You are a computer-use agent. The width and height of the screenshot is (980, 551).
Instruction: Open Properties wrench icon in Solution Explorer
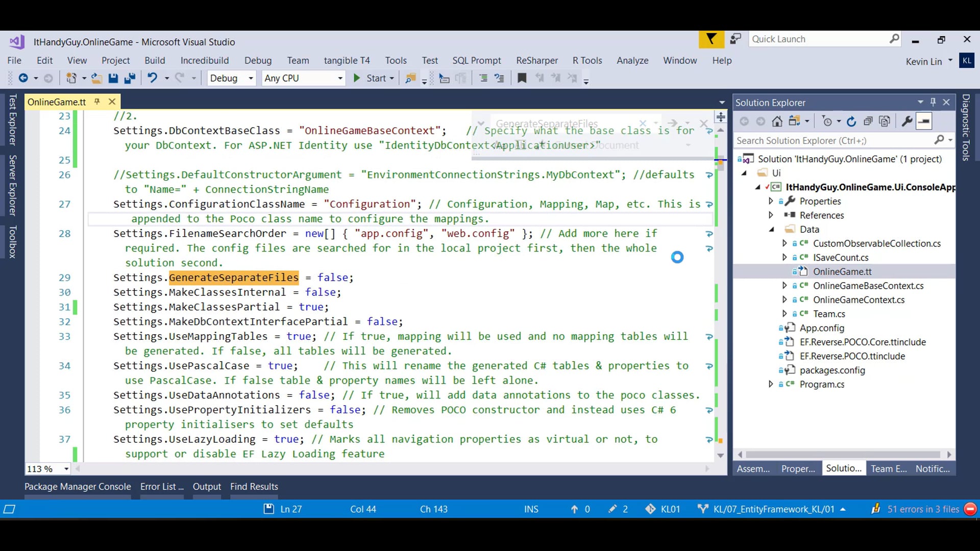click(x=906, y=121)
